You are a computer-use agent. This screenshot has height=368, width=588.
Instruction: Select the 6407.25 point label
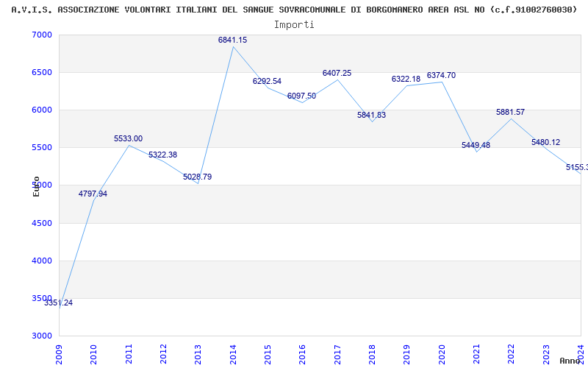337,73
